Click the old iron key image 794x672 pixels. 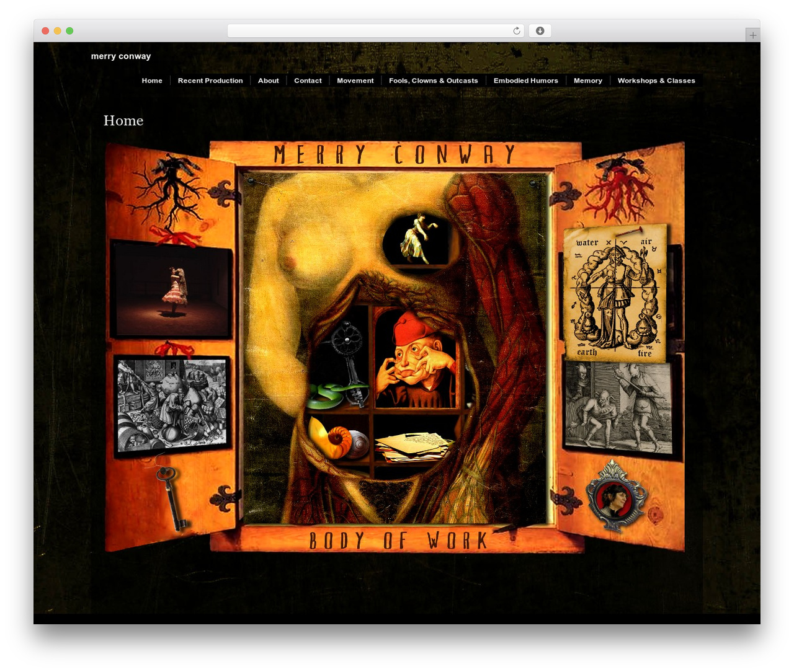[171, 498]
